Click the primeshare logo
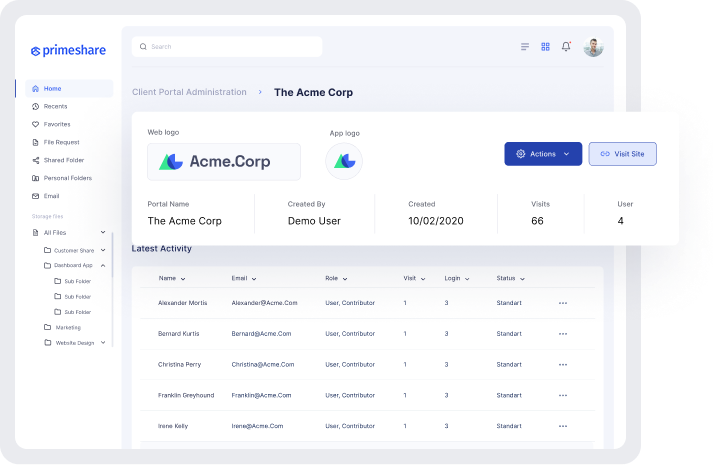 point(68,50)
